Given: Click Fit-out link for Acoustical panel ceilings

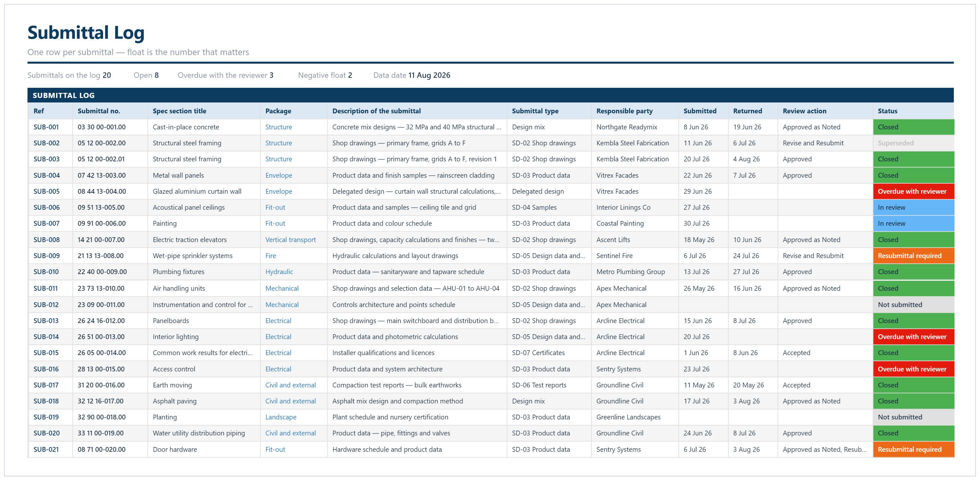Looking at the screenshot, I should [275, 207].
